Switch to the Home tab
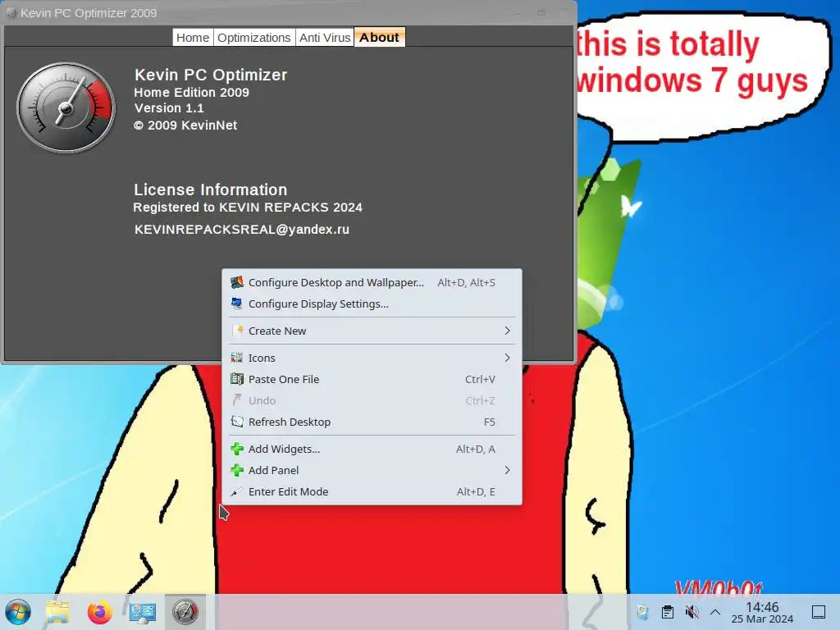 [193, 38]
